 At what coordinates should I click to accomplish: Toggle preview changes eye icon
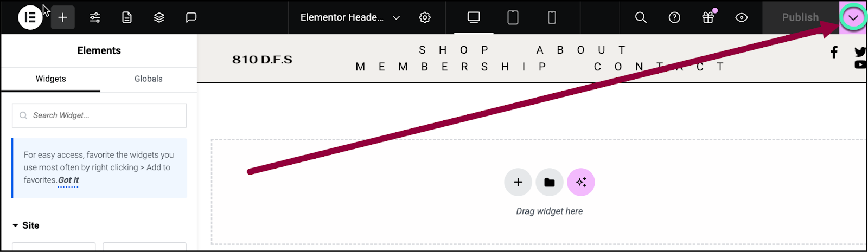742,17
